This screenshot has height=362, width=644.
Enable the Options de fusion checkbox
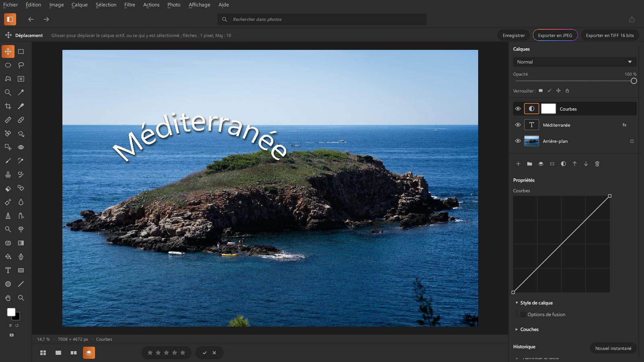(523, 315)
